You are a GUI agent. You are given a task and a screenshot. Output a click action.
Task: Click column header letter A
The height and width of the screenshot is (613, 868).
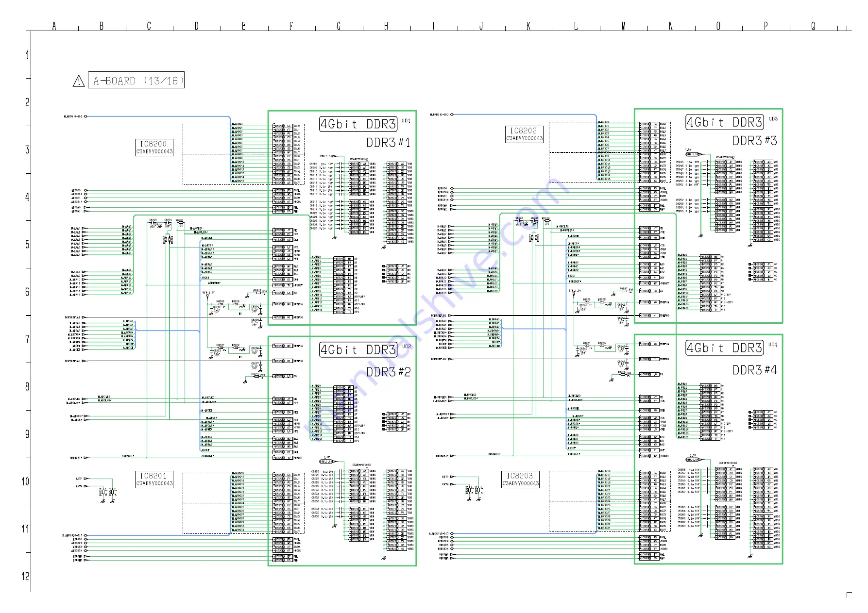pos(54,26)
